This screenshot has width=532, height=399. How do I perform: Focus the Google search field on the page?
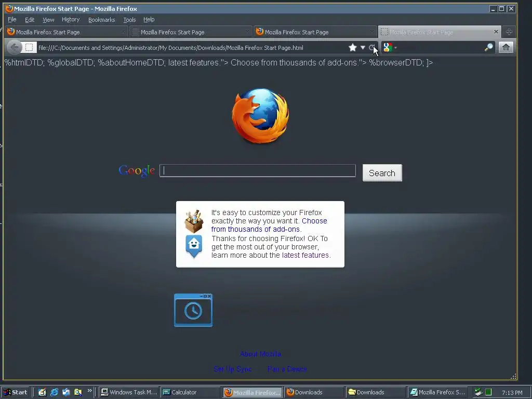(x=258, y=170)
